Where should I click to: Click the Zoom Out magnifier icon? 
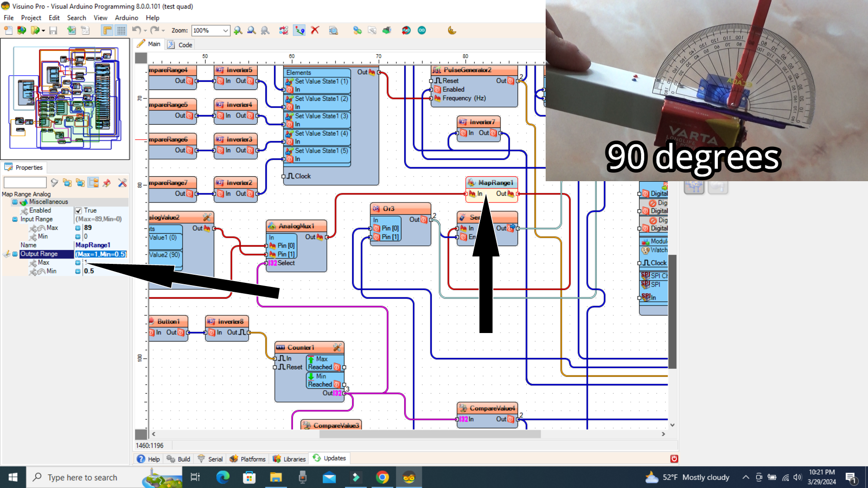pos(251,30)
